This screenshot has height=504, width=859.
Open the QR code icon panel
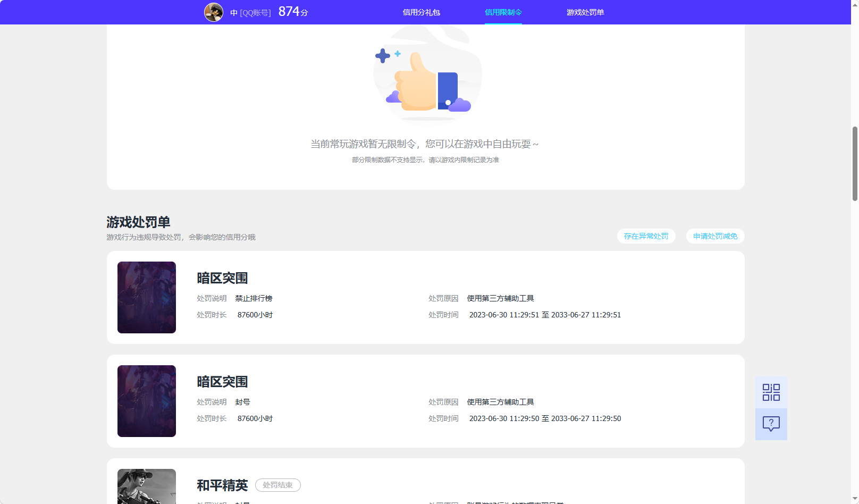point(771,392)
